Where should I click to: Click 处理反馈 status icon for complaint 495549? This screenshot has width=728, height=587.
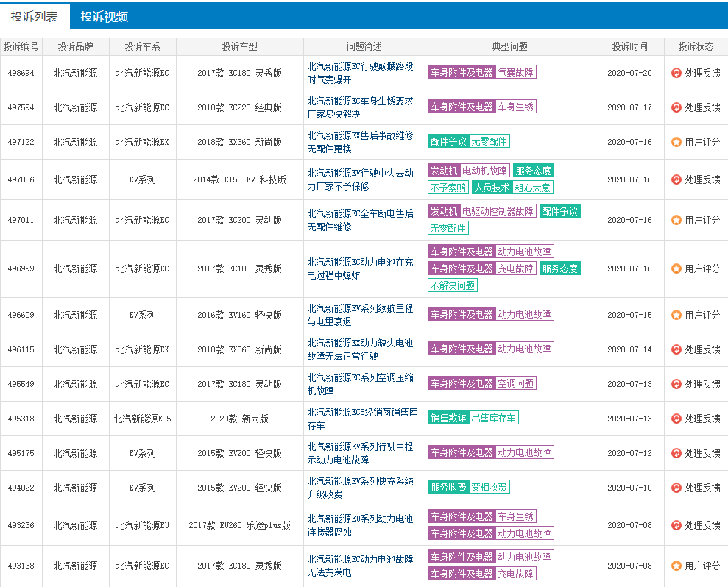point(676,384)
